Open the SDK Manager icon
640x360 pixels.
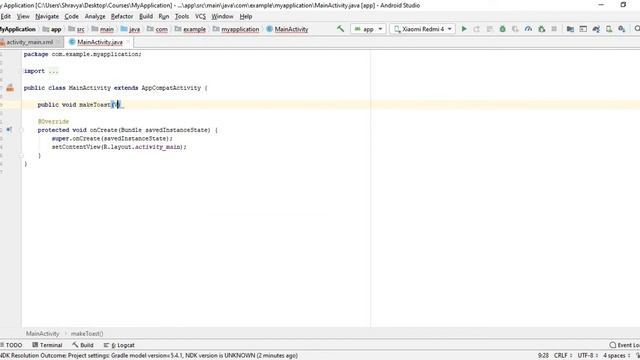pyautogui.click(x=622, y=29)
